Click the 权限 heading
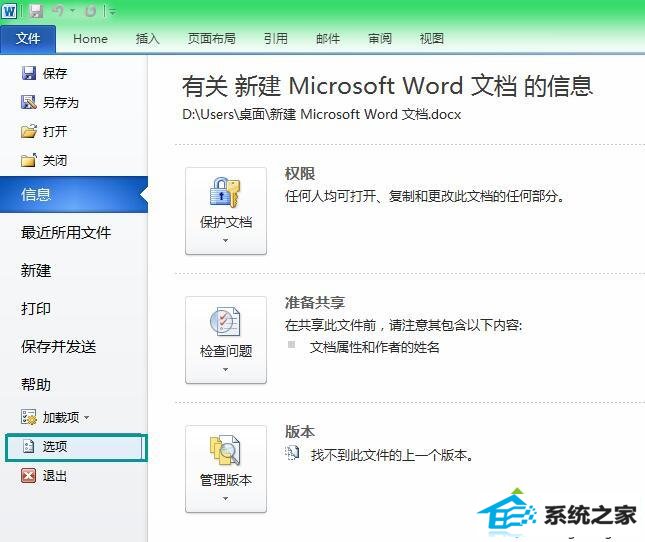The width and height of the screenshot is (645, 542). pos(300,174)
